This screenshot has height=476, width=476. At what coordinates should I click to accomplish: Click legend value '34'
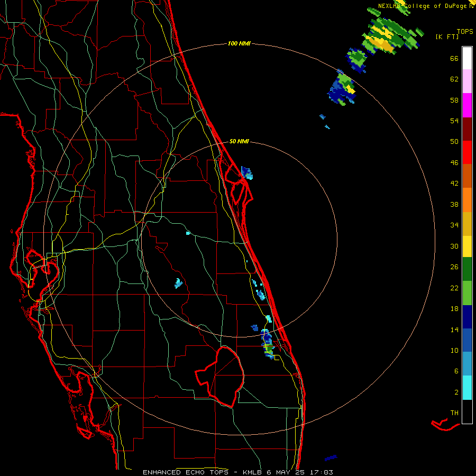click(454, 225)
